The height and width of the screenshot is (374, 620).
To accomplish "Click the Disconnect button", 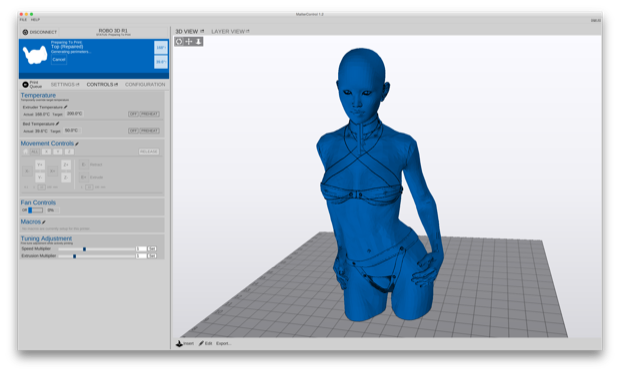I will coord(40,32).
